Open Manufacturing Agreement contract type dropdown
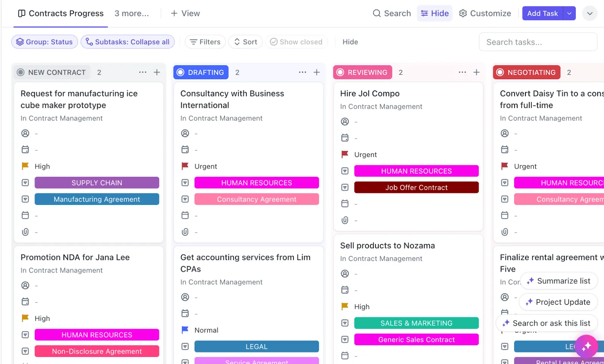This screenshot has width=604, height=364. (97, 199)
